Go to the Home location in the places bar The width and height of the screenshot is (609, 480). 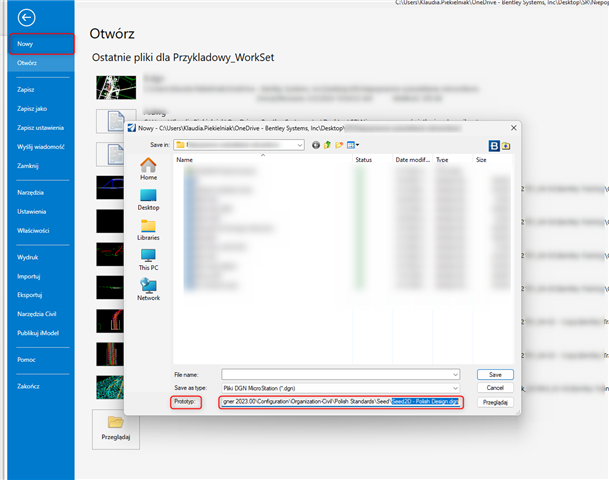click(x=148, y=169)
